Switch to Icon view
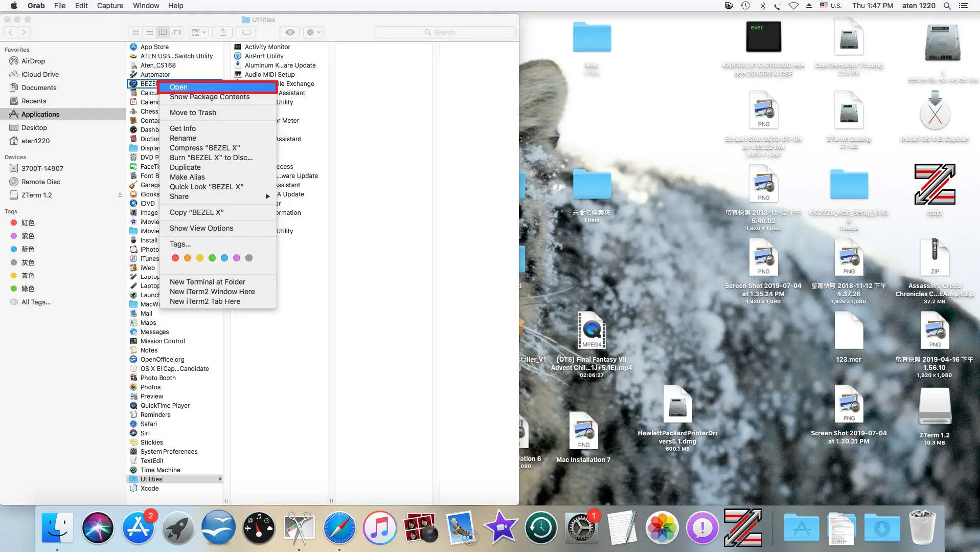Screen dimensions: 980x552 [x=136, y=32]
